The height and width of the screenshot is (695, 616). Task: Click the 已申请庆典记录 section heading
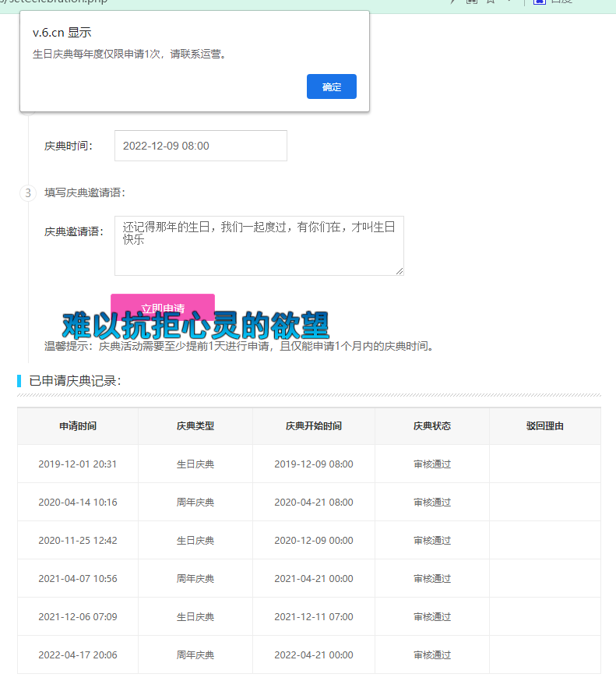76,381
